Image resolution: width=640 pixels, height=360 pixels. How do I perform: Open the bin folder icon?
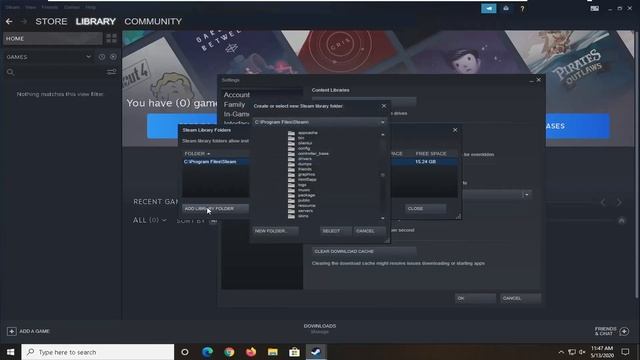(x=291, y=138)
